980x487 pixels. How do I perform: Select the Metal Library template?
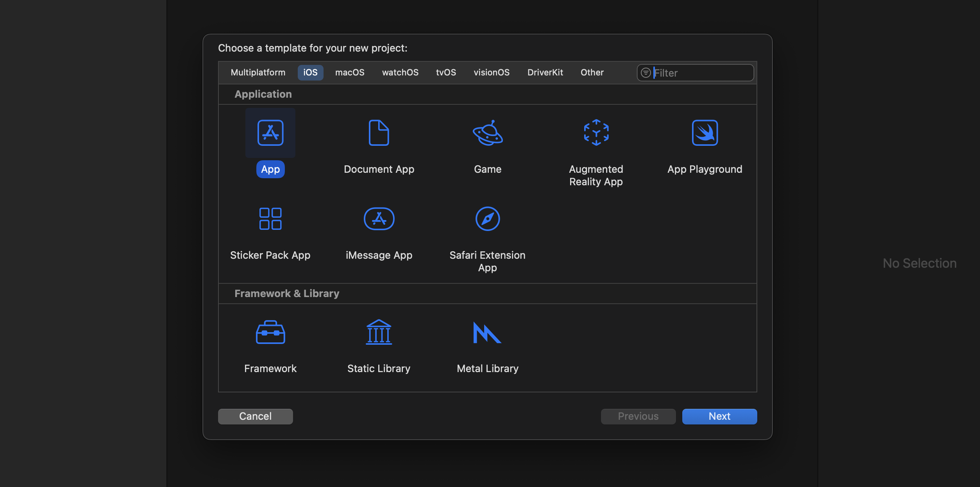pos(487,332)
